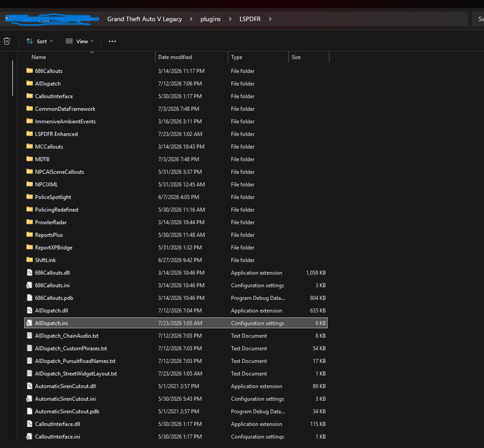Click the Delete trash can icon

tap(7, 41)
